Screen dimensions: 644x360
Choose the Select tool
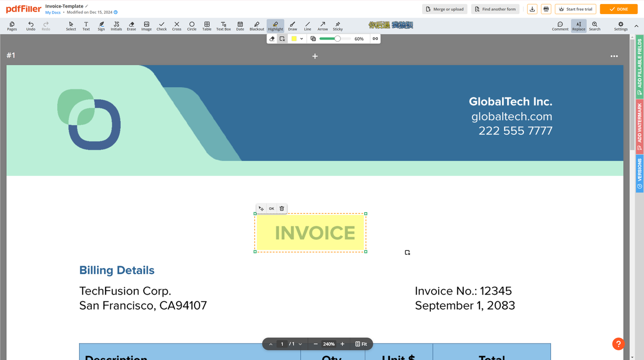click(x=71, y=26)
